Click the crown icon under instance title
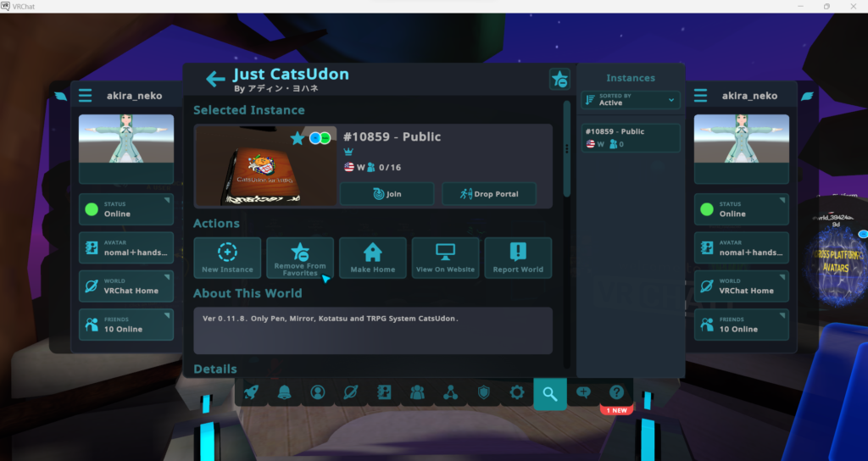This screenshot has height=461, width=868. point(348,152)
